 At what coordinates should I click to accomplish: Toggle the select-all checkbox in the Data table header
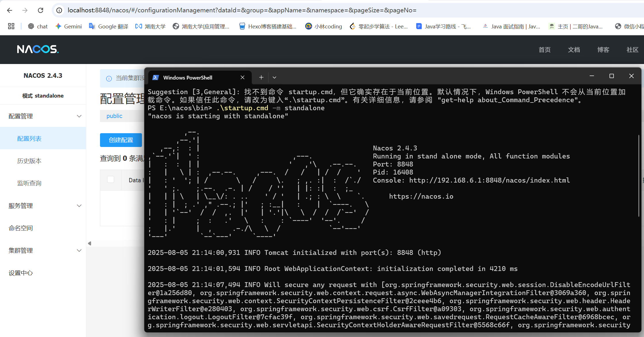(111, 180)
